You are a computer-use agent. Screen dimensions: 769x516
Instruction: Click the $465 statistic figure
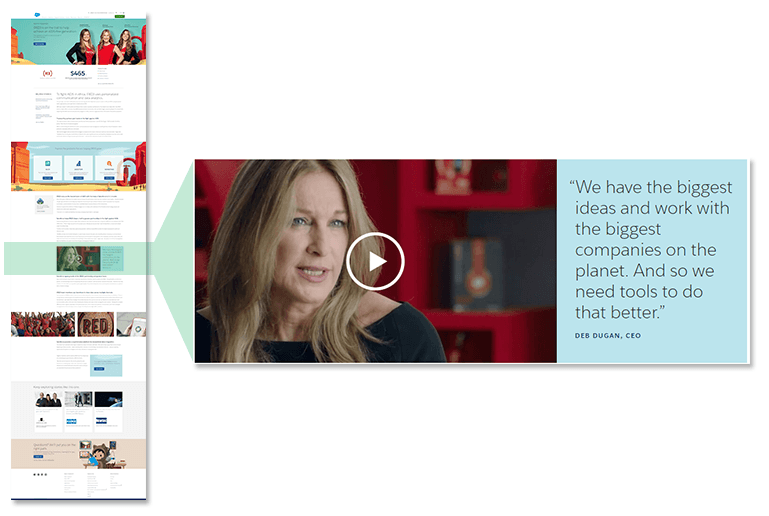(77, 73)
